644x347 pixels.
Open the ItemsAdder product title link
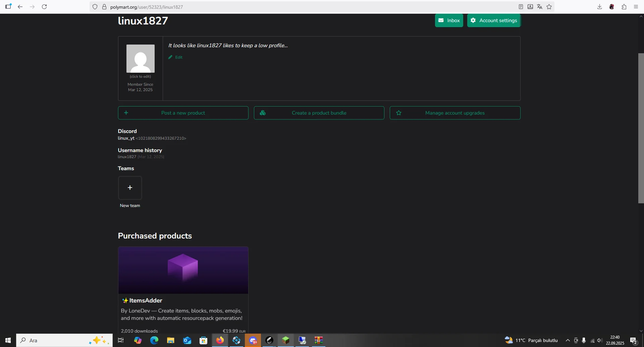point(146,300)
